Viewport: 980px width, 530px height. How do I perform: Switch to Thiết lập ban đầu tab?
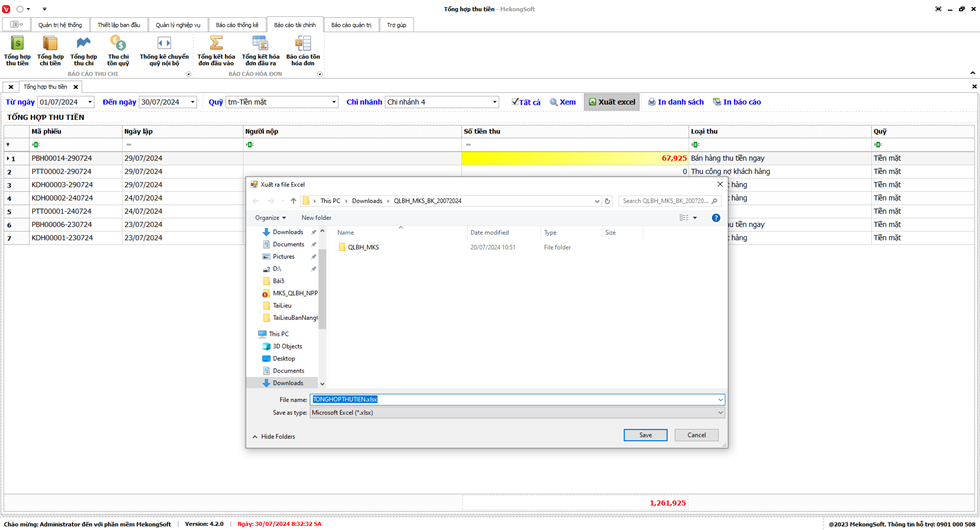(x=119, y=25)
